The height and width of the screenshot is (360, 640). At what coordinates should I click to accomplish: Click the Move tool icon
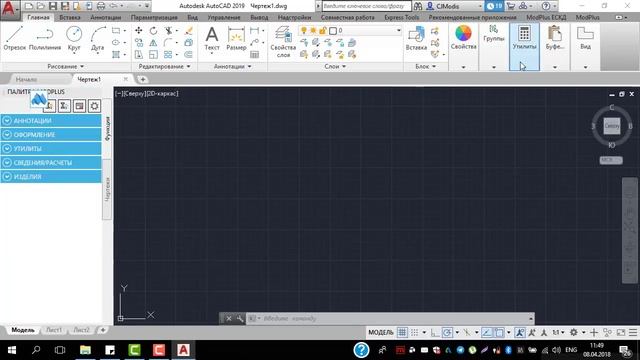pyautogui.click(x=139, y=31)
